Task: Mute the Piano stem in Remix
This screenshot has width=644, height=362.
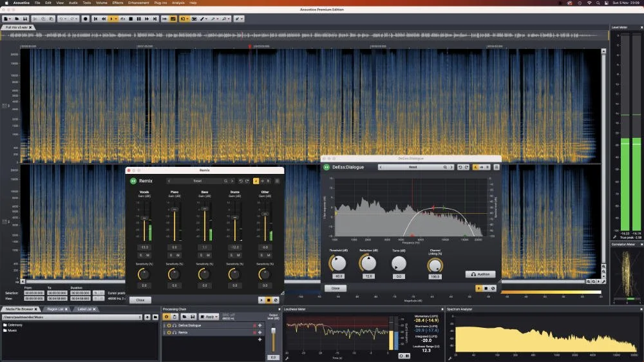Action: pyautogui.click(x=178, y=255)
